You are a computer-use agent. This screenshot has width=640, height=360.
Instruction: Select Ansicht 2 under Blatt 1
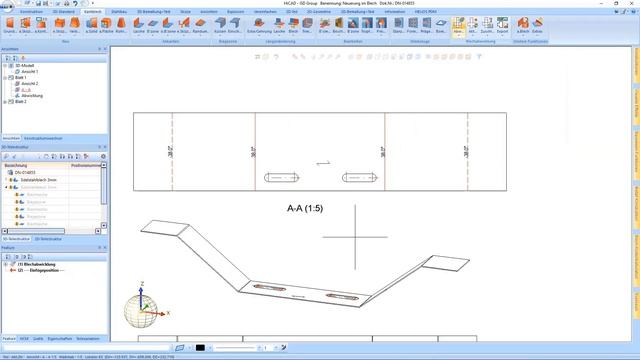[30, 84]
